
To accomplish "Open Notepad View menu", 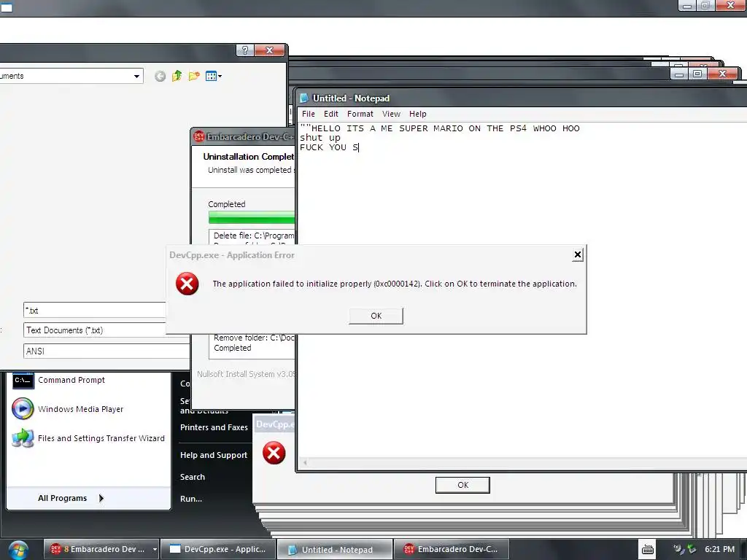I will pyautogui.click(x=391, y=114).
